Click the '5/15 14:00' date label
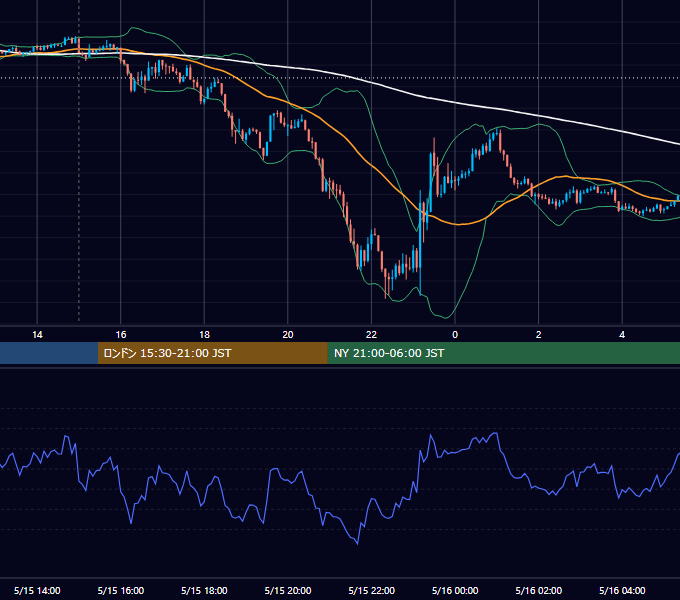 [37, 590]
